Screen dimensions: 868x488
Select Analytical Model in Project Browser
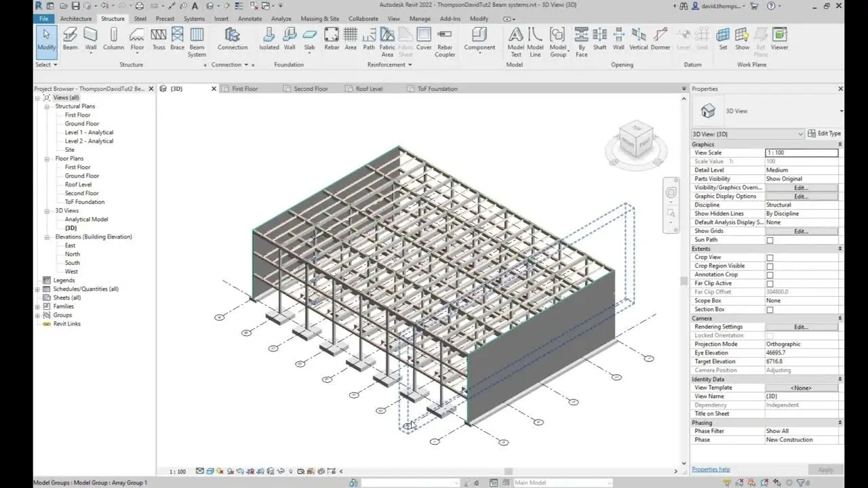(86, 220)
